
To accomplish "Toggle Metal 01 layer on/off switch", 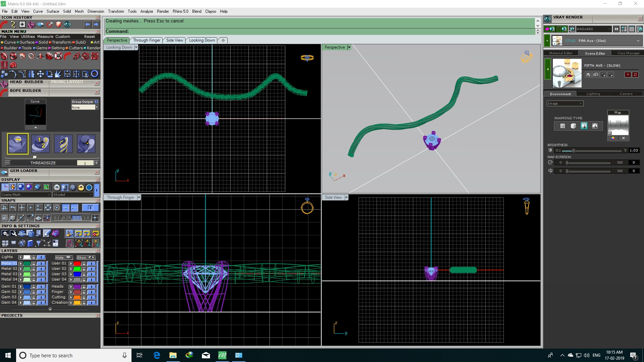I will coord(41,263).
